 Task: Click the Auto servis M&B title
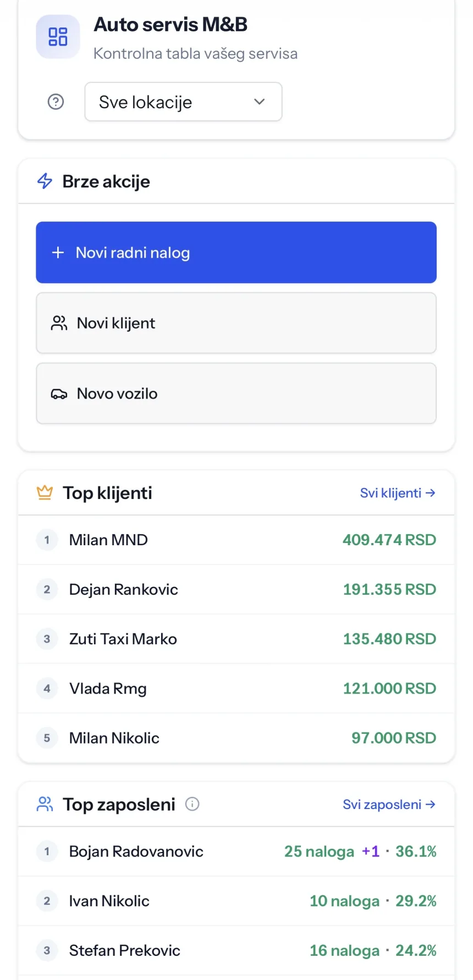[x=170, y=25]
